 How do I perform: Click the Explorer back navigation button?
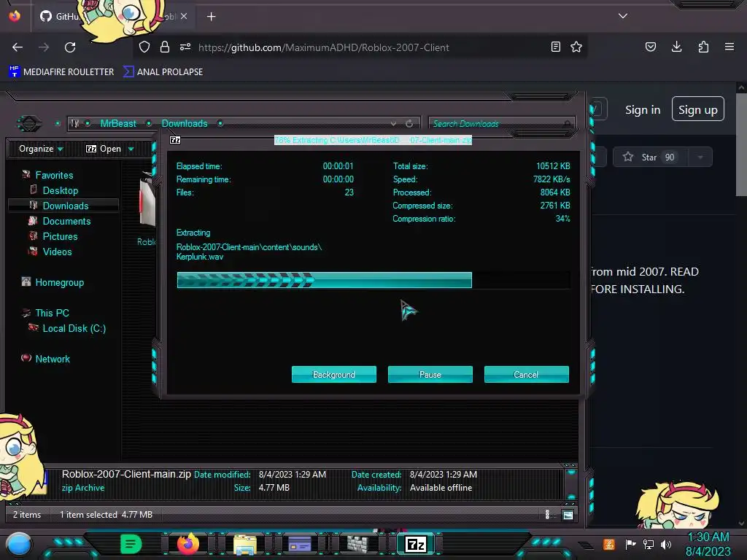coord(29,124)
